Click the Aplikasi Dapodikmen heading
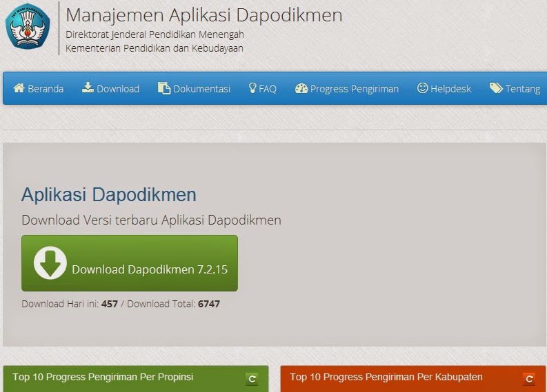The height and width of the screenshot is (392, 547). coord(109,194)
